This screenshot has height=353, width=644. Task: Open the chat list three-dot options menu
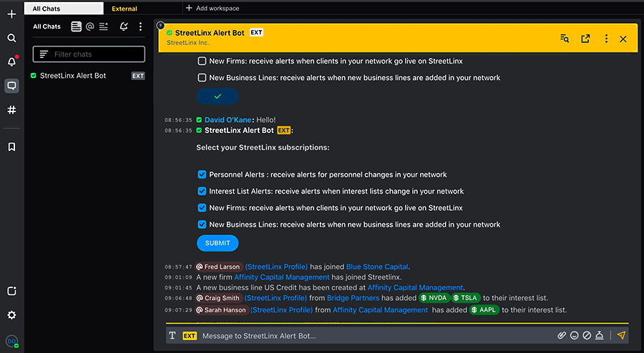(x=140, y=26)
